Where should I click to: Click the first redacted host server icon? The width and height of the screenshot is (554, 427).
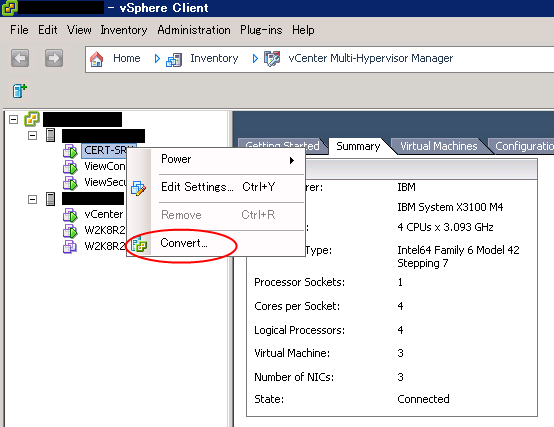pyautogui.click(x=51, y=135)
